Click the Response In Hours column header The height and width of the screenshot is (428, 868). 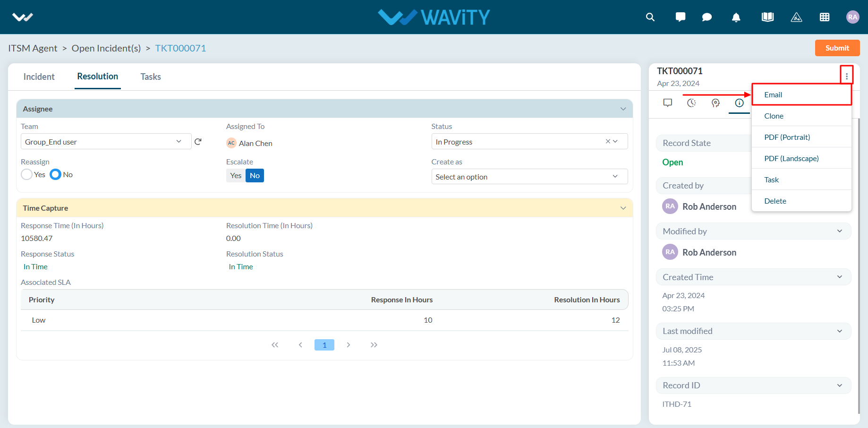click(402, 300)
